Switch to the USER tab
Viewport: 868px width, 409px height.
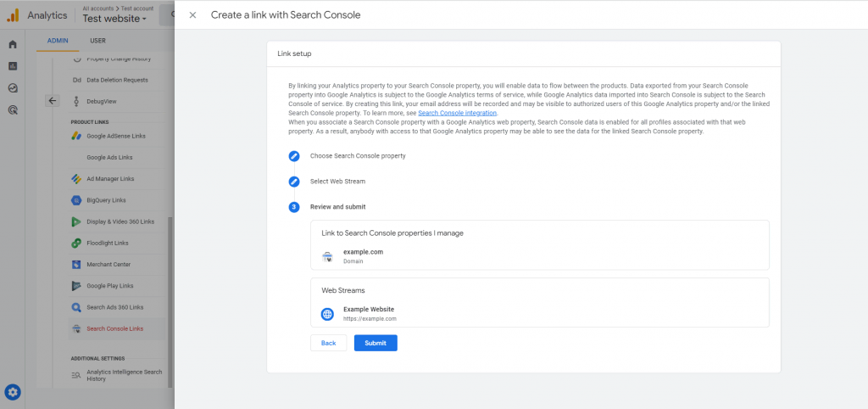tap(97, 40)
